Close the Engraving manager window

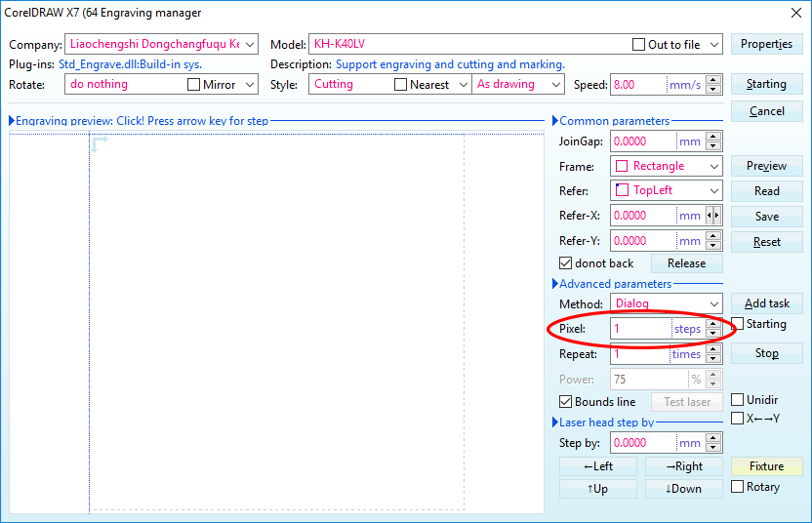792,12
